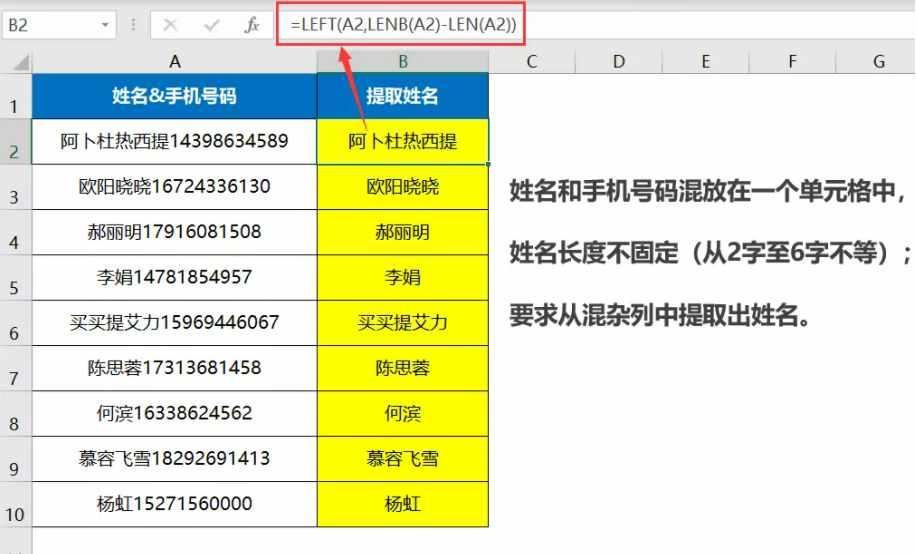Select column D header

pyautogui.click(x=619, y=62)
